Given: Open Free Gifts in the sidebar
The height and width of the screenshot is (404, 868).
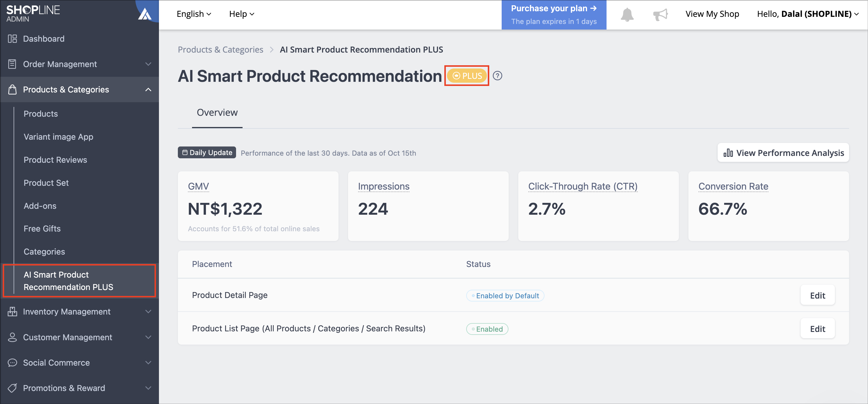Looking at the screenshot, I should click(x=42, y=229).
